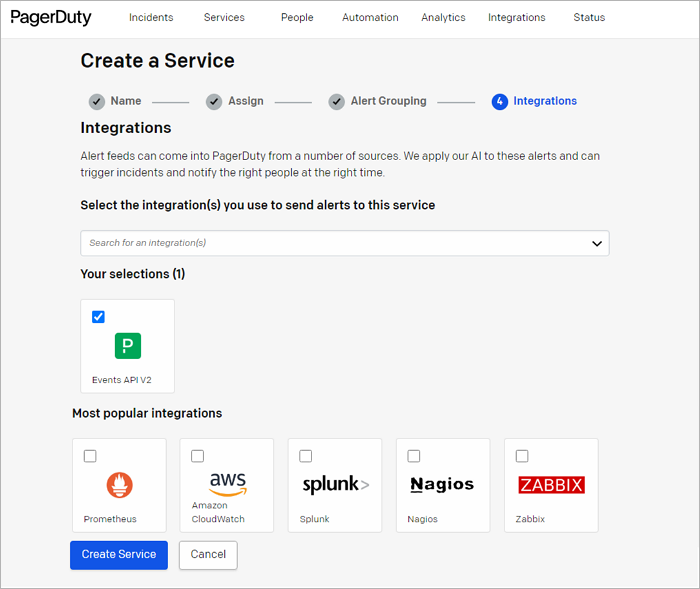Click the Prometheus flame logo
The image size is (700, 589).
coord(120,485)
